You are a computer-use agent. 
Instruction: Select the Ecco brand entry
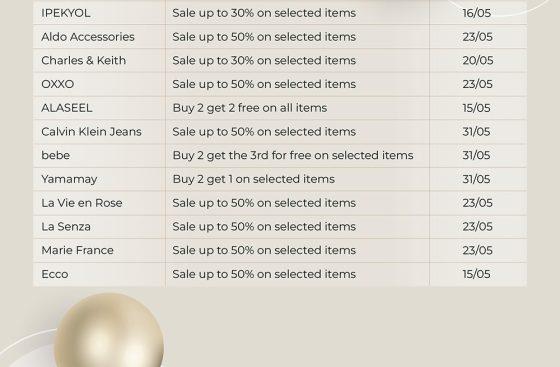click(55, 274)
